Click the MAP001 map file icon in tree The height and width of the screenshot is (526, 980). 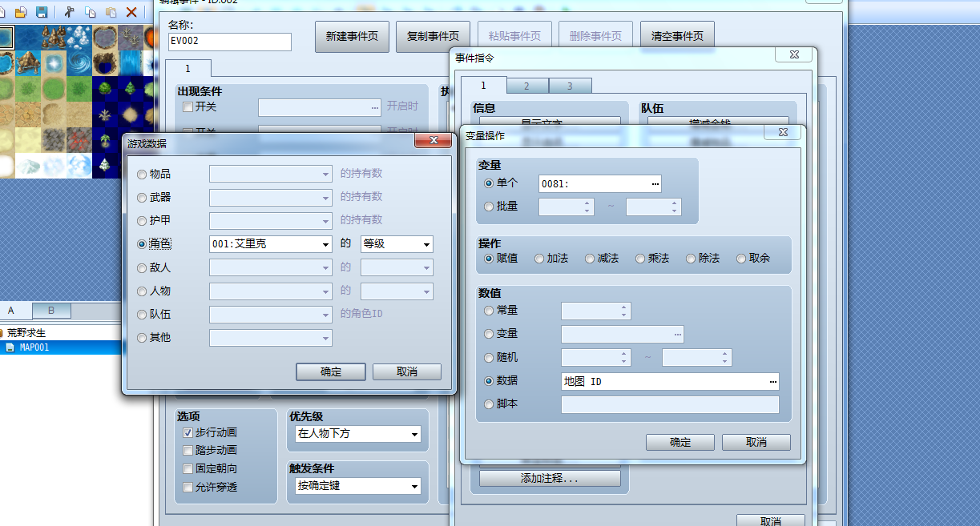pos(10,348)
